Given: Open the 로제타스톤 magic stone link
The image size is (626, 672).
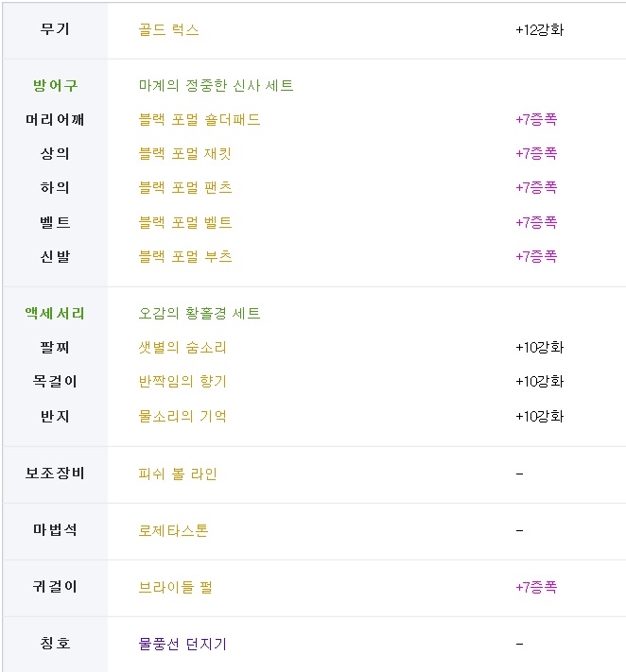Looking at the screenshot, I should click(173, 530).
